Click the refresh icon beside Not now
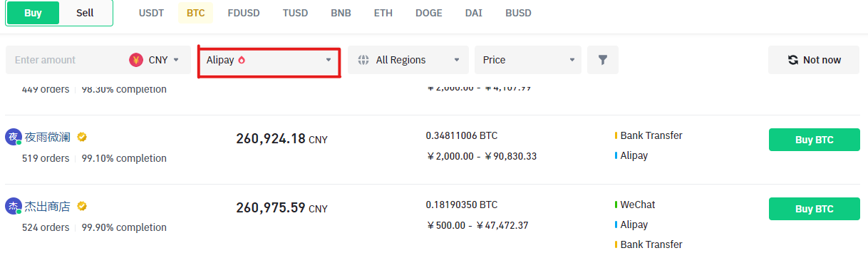 (793, 61)
